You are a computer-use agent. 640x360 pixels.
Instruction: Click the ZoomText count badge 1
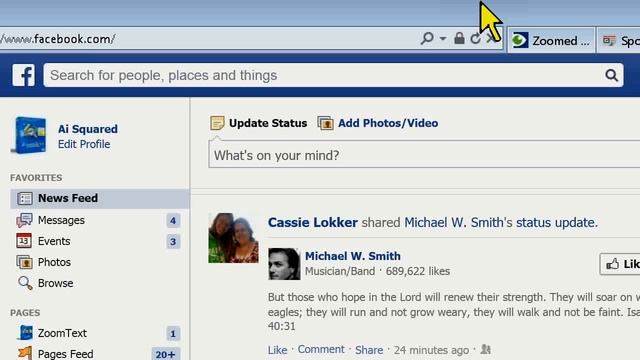[x=173, y=334]
